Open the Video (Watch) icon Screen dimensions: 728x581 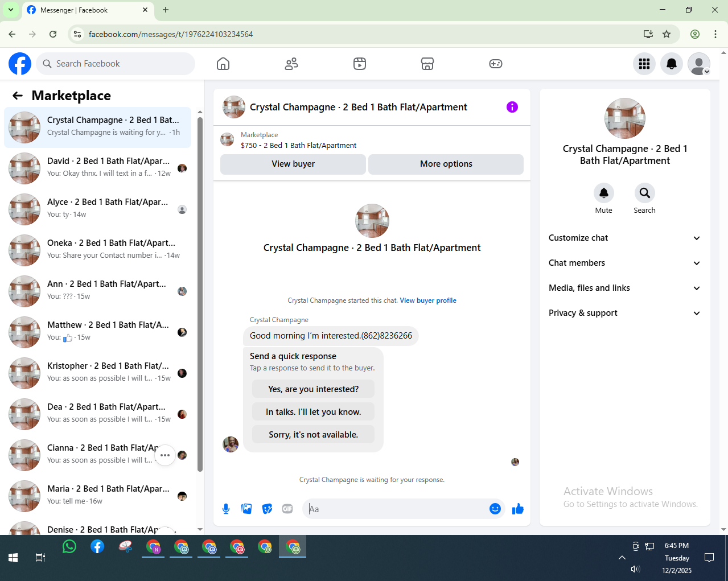tap(360, 64)
